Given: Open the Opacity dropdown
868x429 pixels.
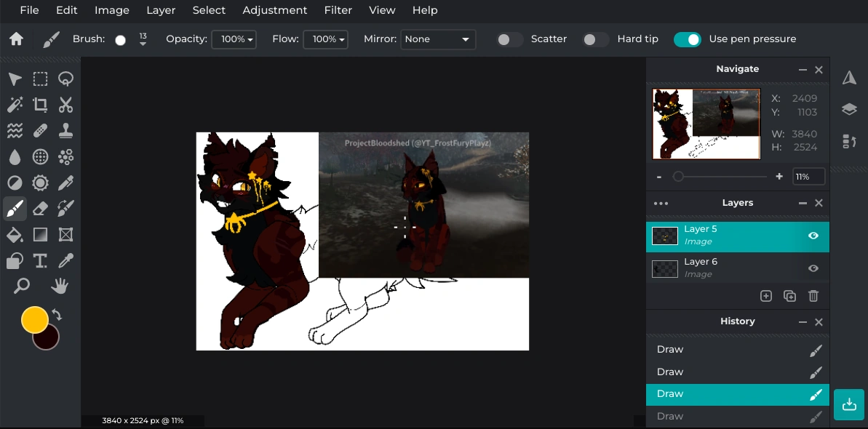Looking at the screenshot, I should (x=234, y=39).
